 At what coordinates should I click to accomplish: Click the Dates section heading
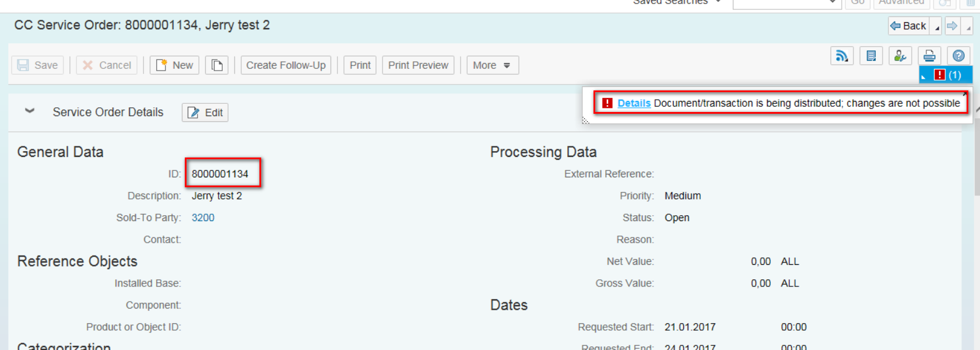[509, 305]
